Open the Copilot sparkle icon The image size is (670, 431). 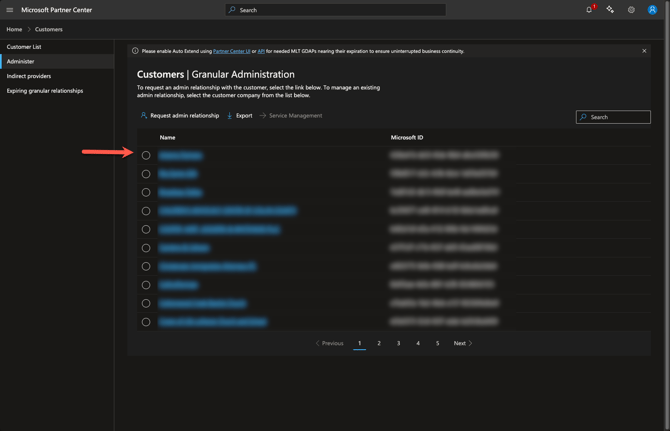coord(610,10)
